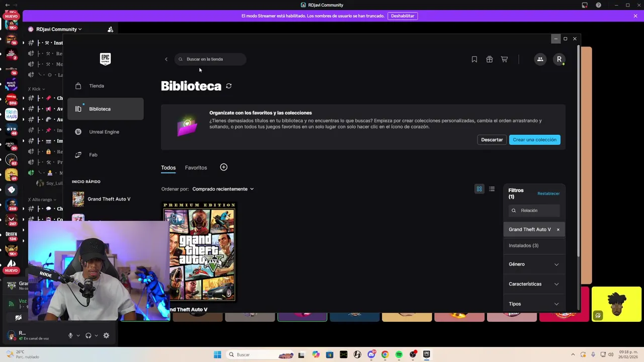Add a new collection with plus icon
The height and width of the screenshot is (362, 644).
click(223, 167)
